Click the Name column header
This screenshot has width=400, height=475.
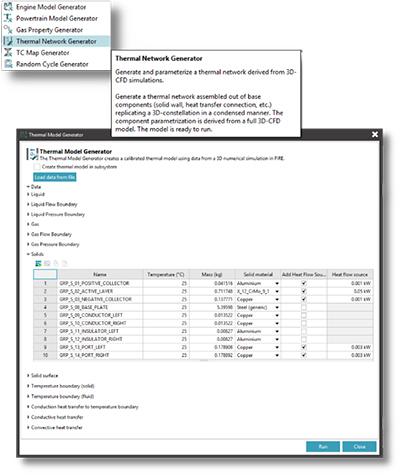coord(100,274)
